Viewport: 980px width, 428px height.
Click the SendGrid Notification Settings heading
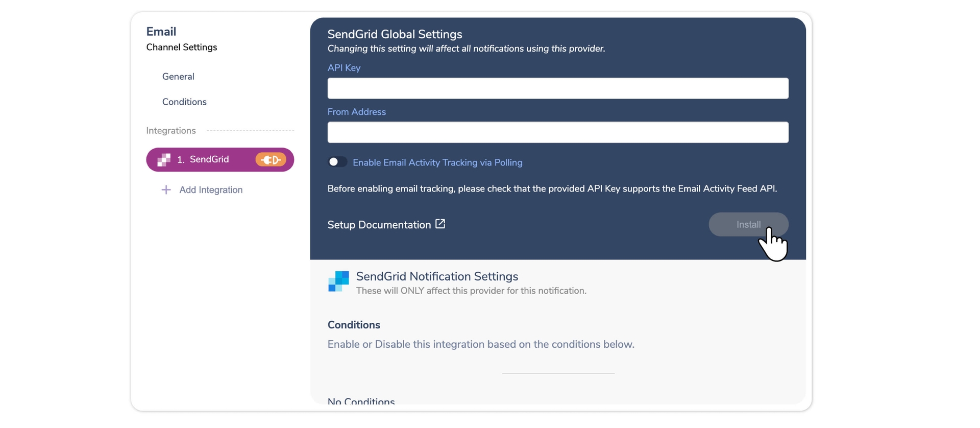(437, 276)
